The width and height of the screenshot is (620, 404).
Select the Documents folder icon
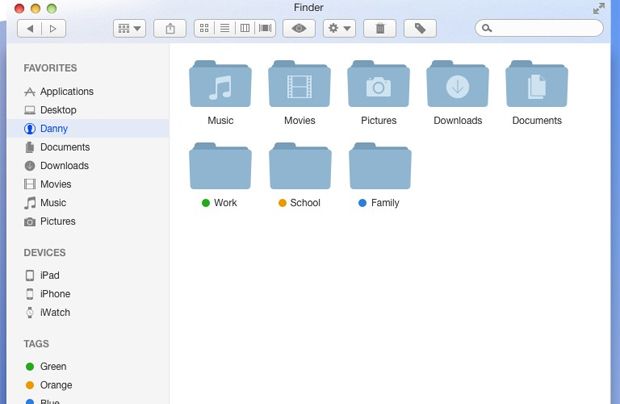537,84
